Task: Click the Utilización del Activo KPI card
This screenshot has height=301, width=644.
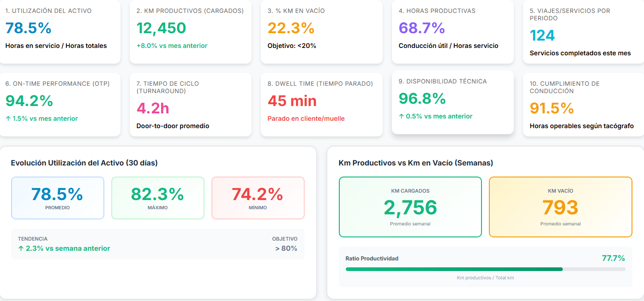Action: coord(59,31)
